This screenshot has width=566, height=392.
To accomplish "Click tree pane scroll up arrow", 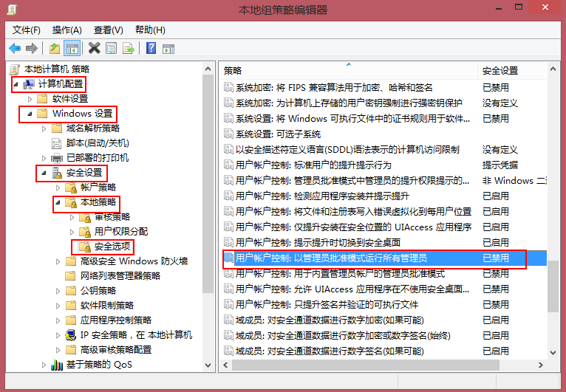I will pyautogui.click(x=208, y=69).
